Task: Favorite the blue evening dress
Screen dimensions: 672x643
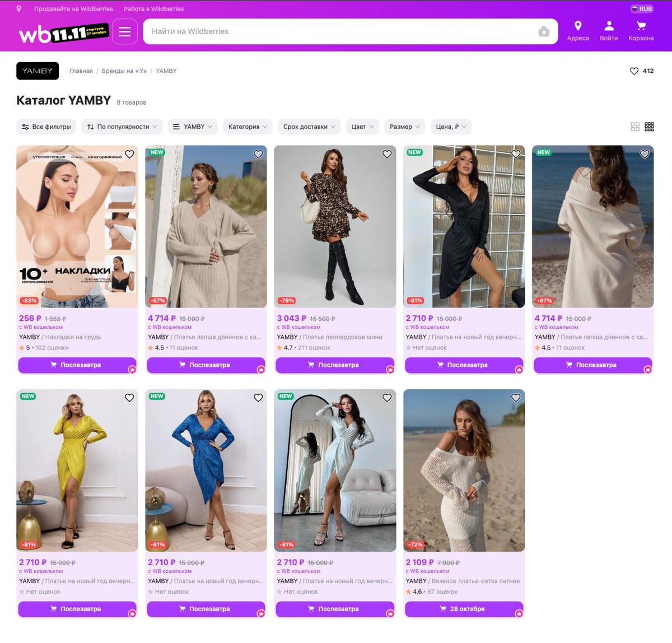Action: coord(258,398)
